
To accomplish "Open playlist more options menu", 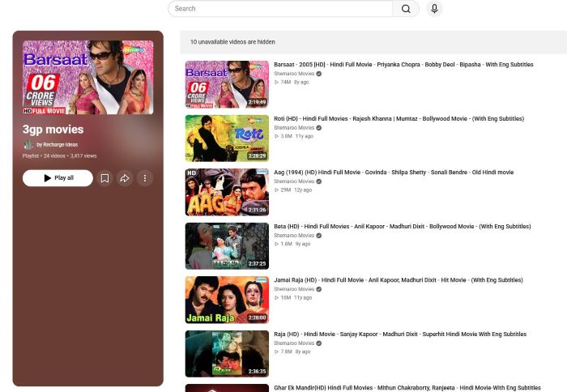I will (x=145, y=178).
